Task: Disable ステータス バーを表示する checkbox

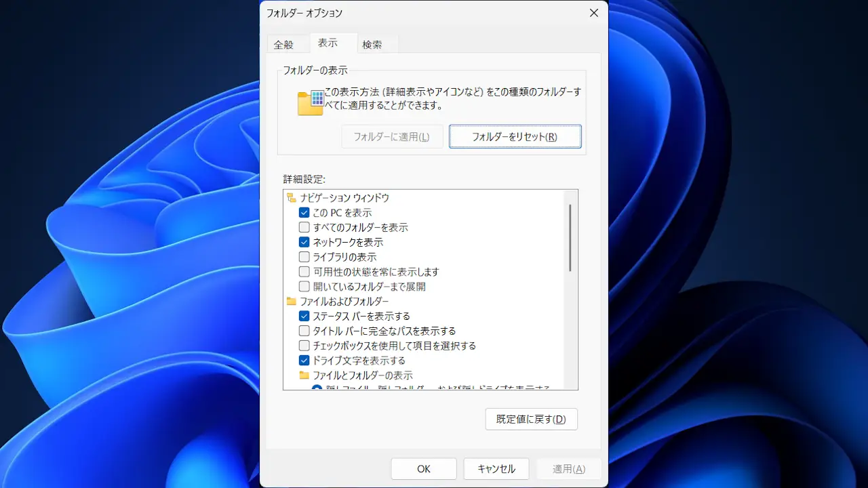Action: (x=304, y=317)
